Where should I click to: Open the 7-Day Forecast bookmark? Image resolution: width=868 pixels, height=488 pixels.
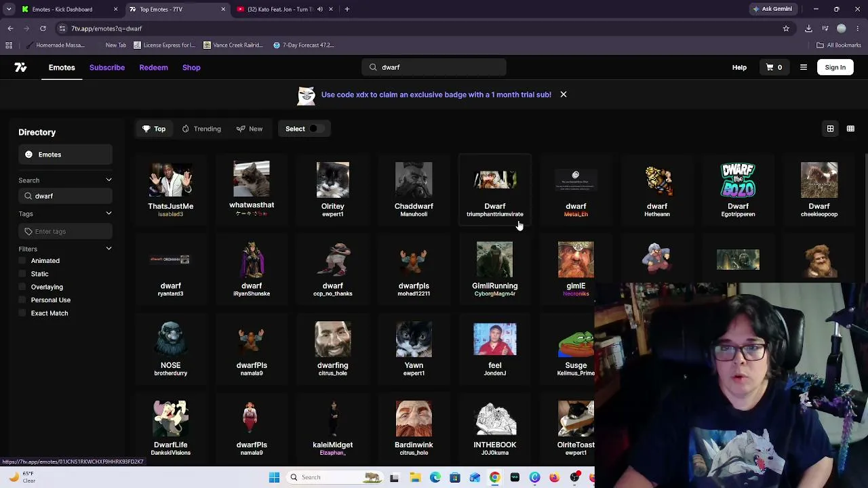click(x=303, y=45)
